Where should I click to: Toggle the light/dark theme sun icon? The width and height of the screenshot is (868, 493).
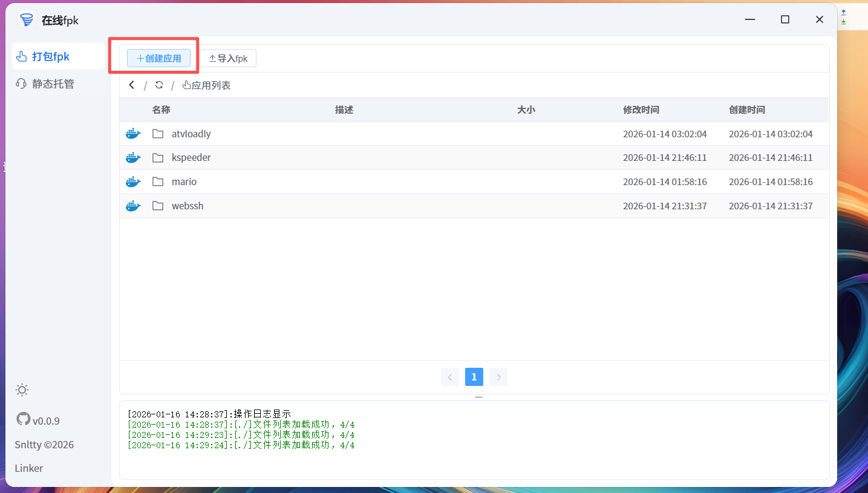[22, 390]
